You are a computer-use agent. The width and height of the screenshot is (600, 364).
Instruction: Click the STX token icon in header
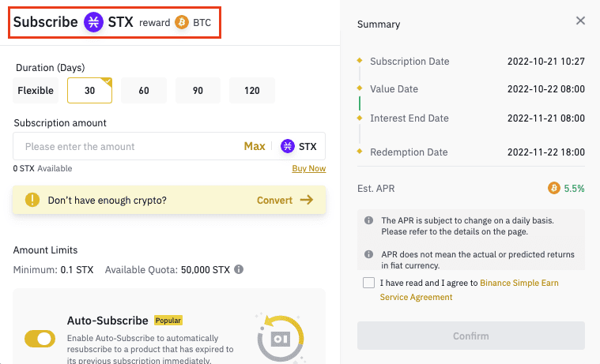pos(94,22)
